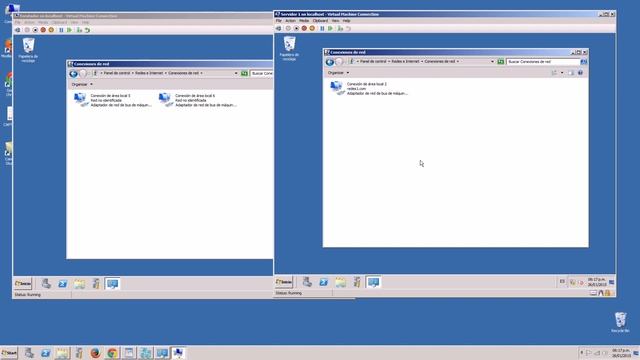This screenshot has width=640, height=360.
Task: Click the Start (grey circle) icon in Servidor 1 toolbar
Action: click(288, 29)
